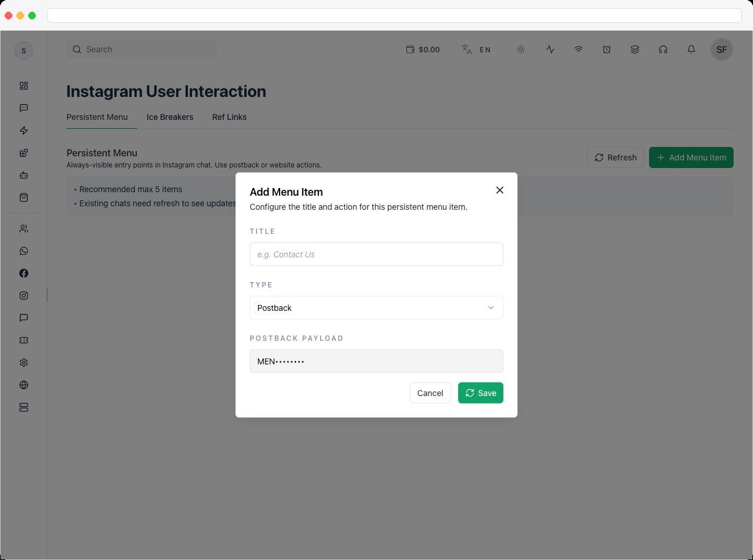This screenshot has width=753, height=560.
Task: Open the bot icon in sidebar
Action: point(23,175)
